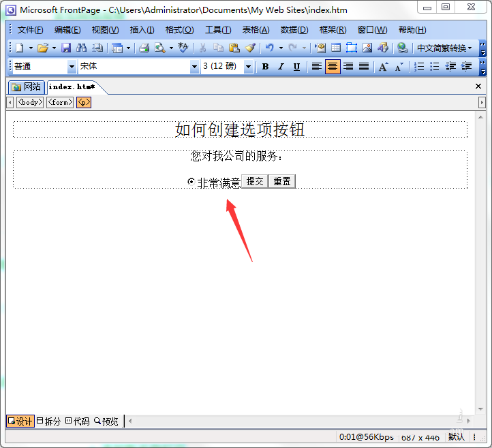The height and width of the screenshot is (448, 492).
Task: Open Preview in Browser icon
Action: 160,48
